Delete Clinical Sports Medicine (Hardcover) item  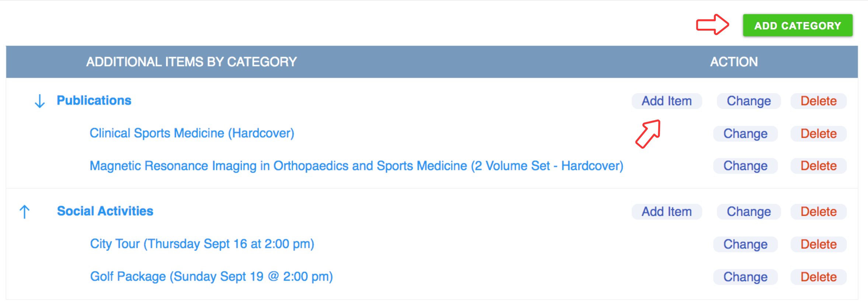[x=818, y=134]
